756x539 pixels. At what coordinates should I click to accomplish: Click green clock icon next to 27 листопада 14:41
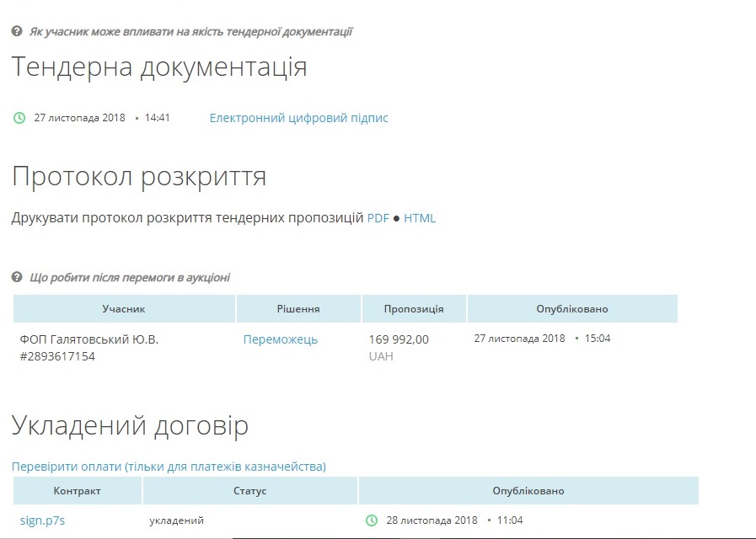19,118
